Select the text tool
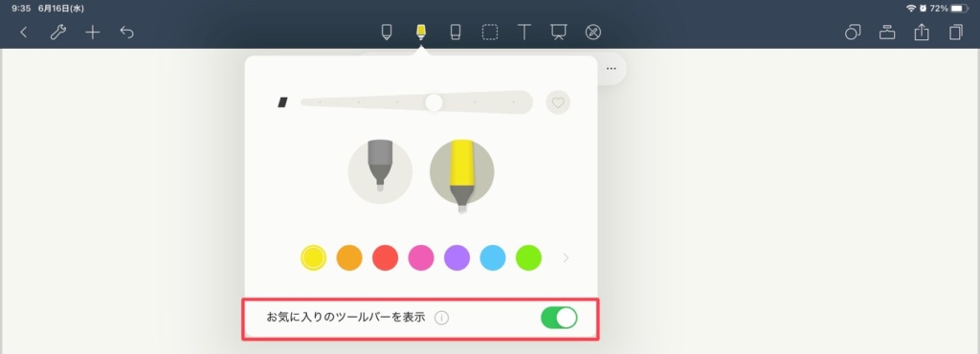Image resolution: width=980 pixels, height=354 pixels. pyautogui.click(x=524, y=33)
